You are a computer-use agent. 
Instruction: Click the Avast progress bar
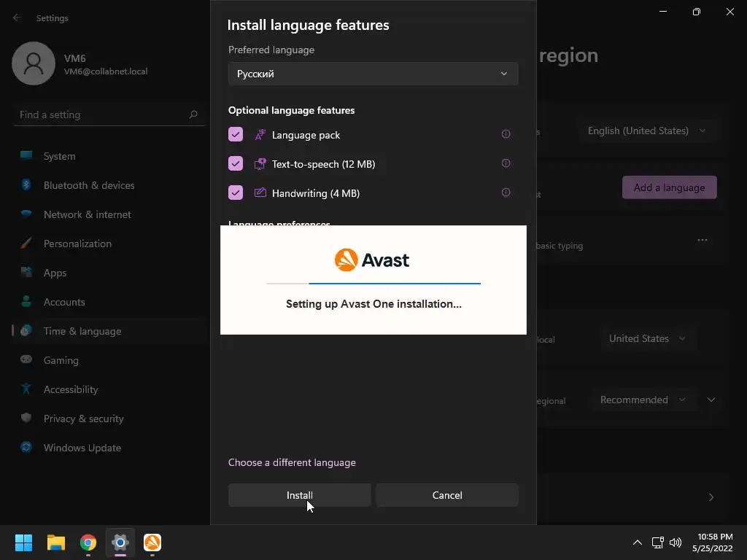pos(373,284)
